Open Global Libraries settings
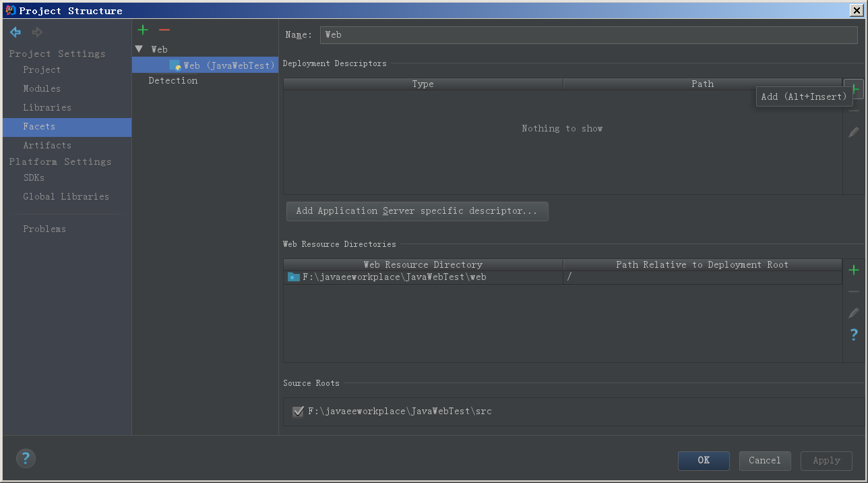868x483 pixels. 66,196
